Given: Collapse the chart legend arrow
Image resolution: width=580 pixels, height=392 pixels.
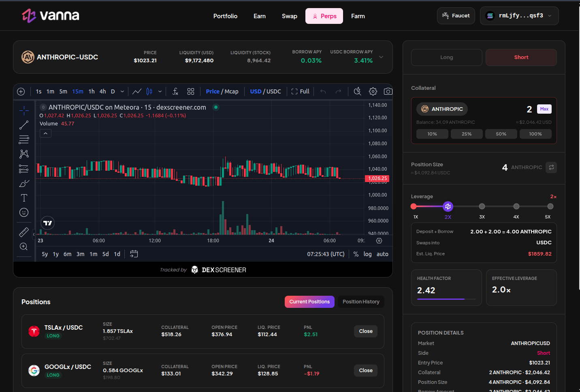Looking at the screenshot, I should 45,133.
